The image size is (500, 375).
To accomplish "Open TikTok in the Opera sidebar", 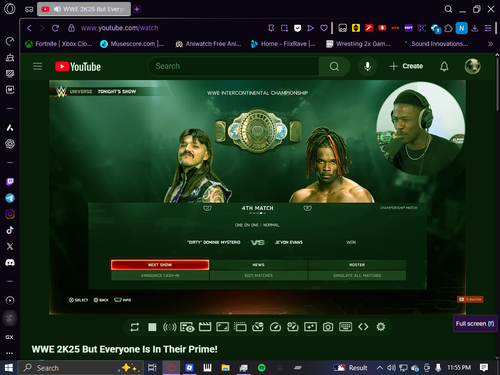I will tap(10, 230).
